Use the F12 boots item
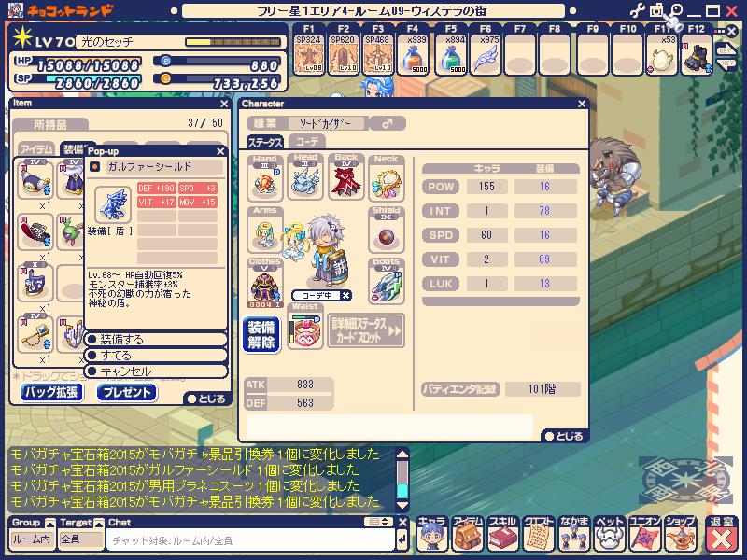747x560 pixels. click(x=697, y=55)
